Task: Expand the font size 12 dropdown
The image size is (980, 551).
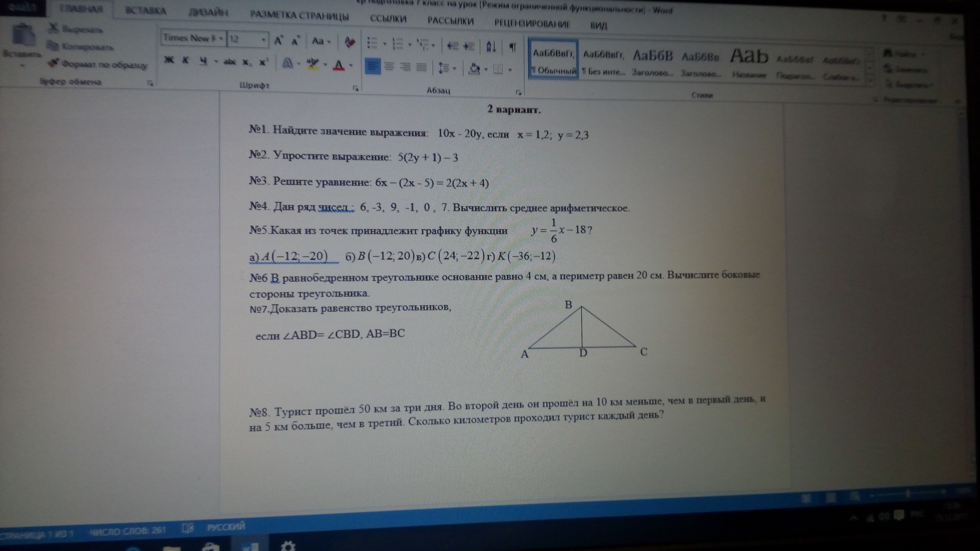Action: click(263, 40)
